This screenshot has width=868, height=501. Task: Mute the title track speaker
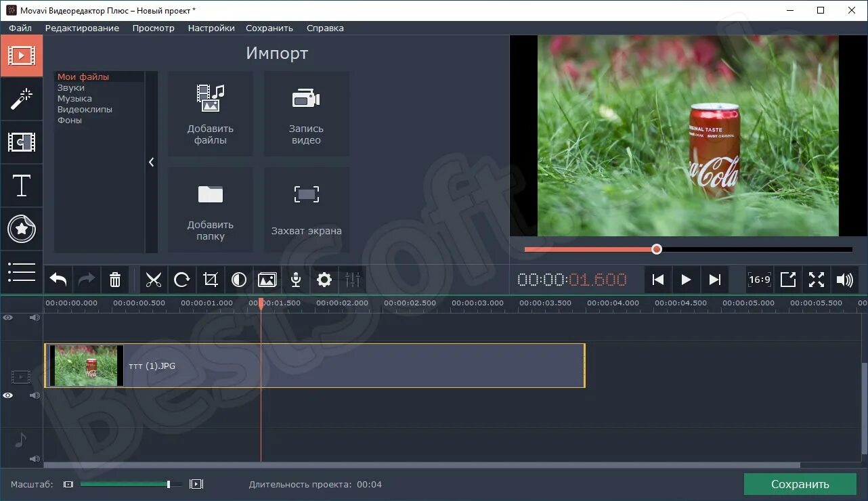coord(35,318)
